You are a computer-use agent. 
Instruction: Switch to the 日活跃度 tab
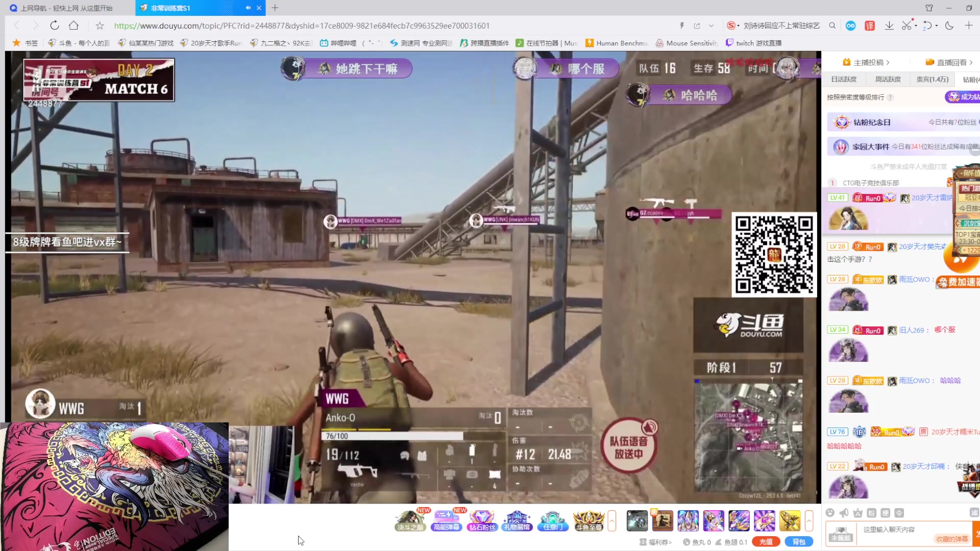click(843, 79)
